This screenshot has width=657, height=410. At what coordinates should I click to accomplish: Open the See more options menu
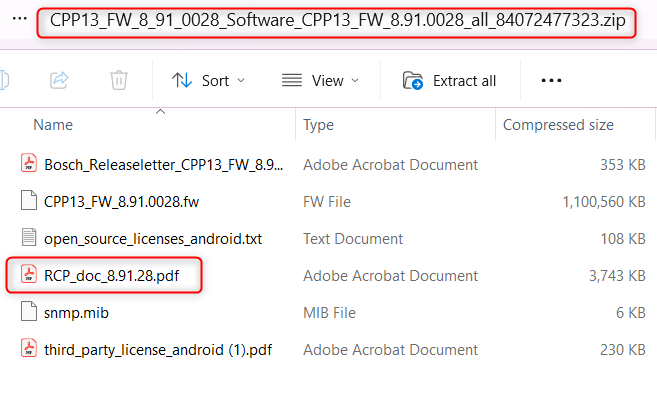pos(551,80)
